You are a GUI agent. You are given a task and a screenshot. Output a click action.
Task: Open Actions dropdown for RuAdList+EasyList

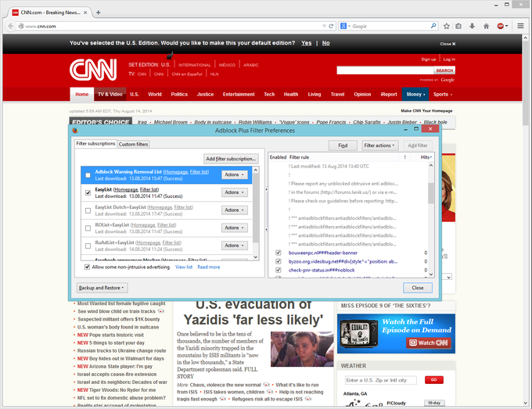click(235, 246)
